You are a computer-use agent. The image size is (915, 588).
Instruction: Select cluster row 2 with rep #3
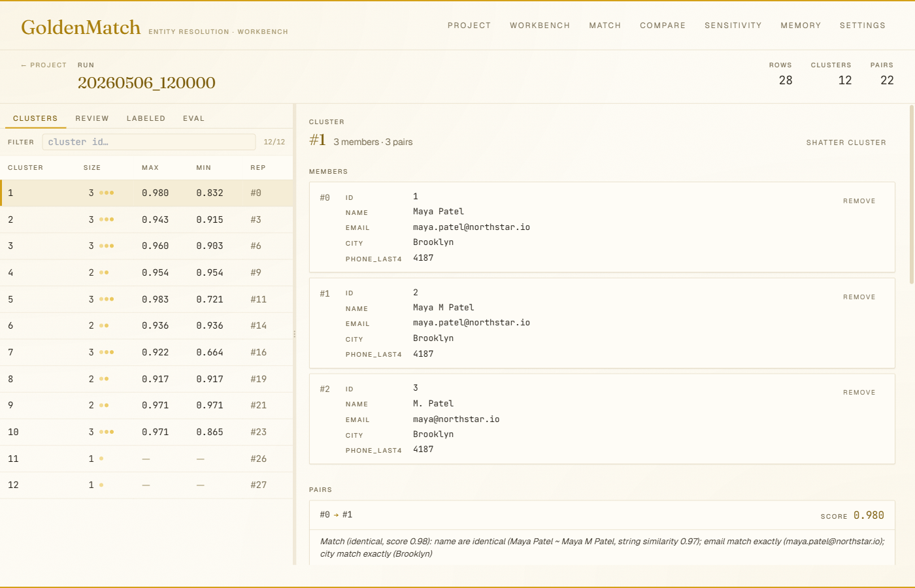point(146,220)
